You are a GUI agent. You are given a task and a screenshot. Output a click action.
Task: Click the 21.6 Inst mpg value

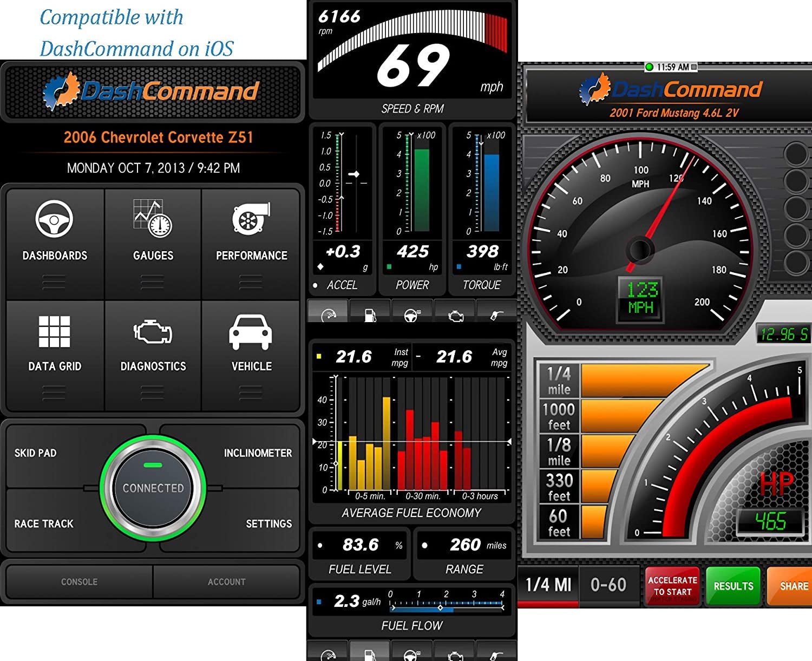(353, 357)
